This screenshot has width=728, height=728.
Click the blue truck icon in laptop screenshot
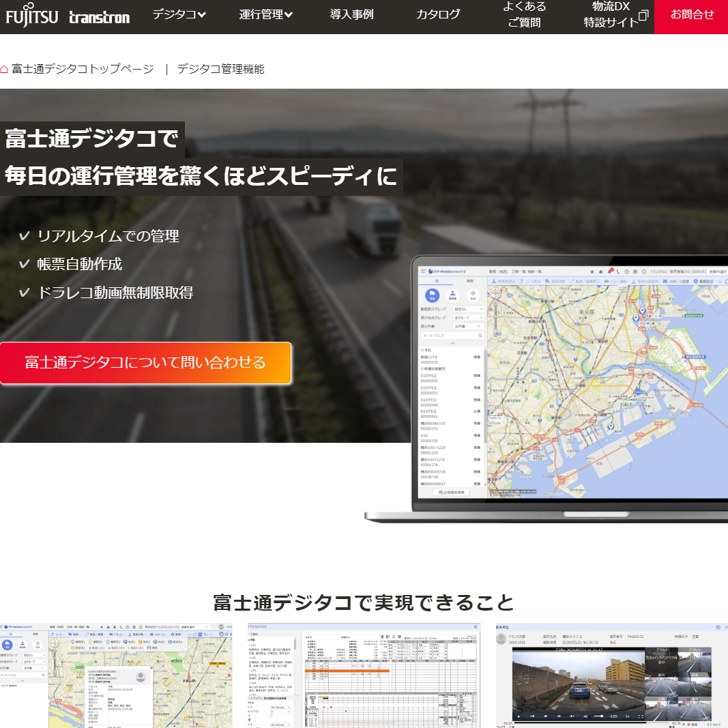click(432, 295)
